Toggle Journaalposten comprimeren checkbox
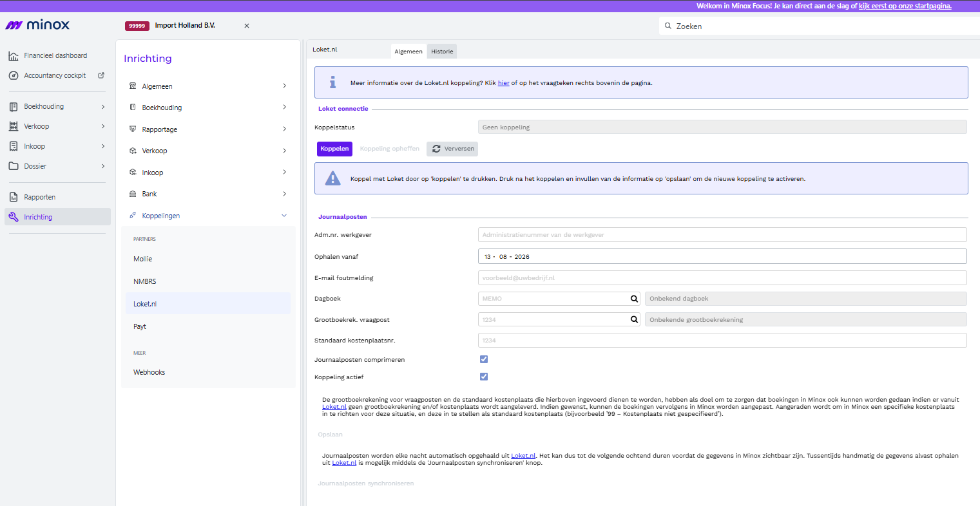Screen dimensions: 980x506 pos(484,359)
